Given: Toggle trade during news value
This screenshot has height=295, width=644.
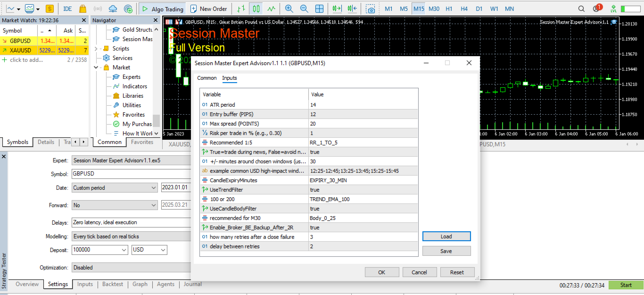Looking at the screenshot, I should click(363, 152).
